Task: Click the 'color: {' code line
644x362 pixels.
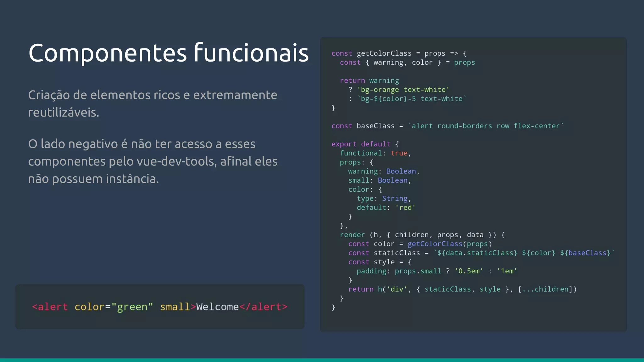Action: 365,189
